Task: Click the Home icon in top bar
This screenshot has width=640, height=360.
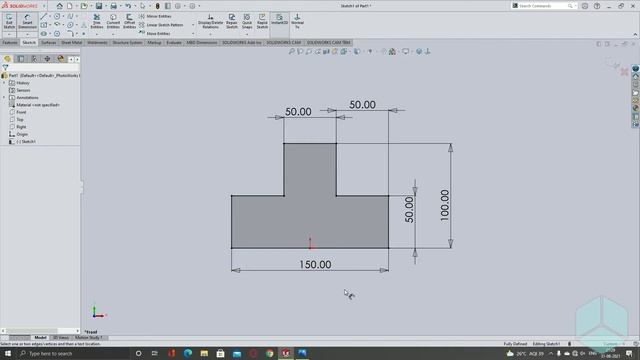Action: point(60,6)
